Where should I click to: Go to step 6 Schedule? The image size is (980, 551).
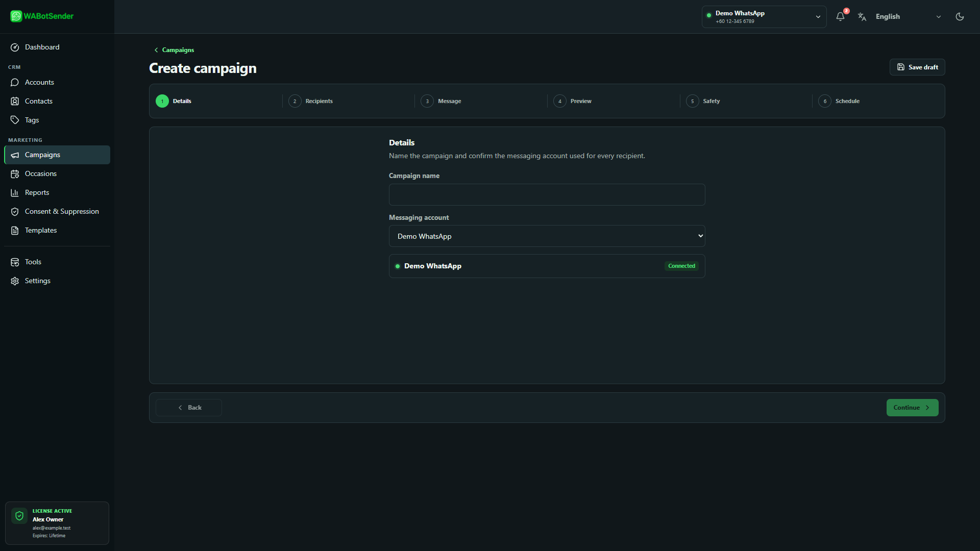[x=839, y=101]
